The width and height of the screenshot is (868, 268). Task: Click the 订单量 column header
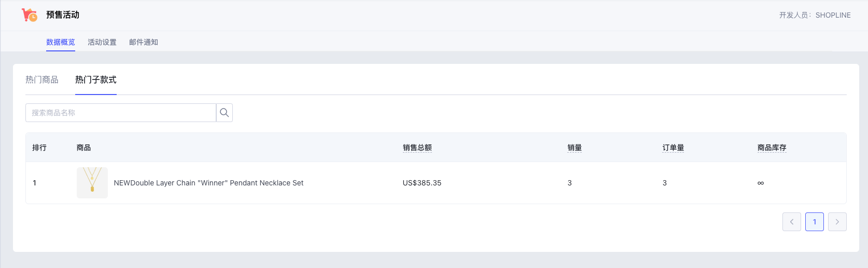pos(673,148)
